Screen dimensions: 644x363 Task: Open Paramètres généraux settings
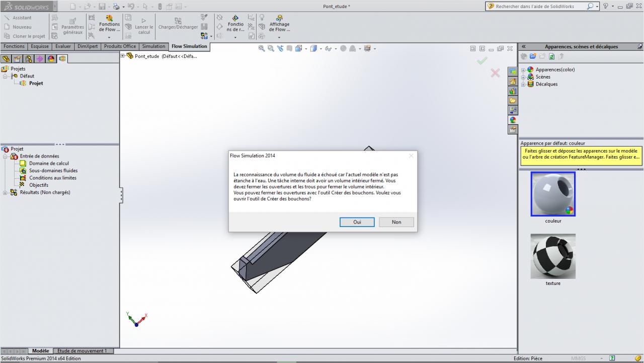[x=73, y=26]
